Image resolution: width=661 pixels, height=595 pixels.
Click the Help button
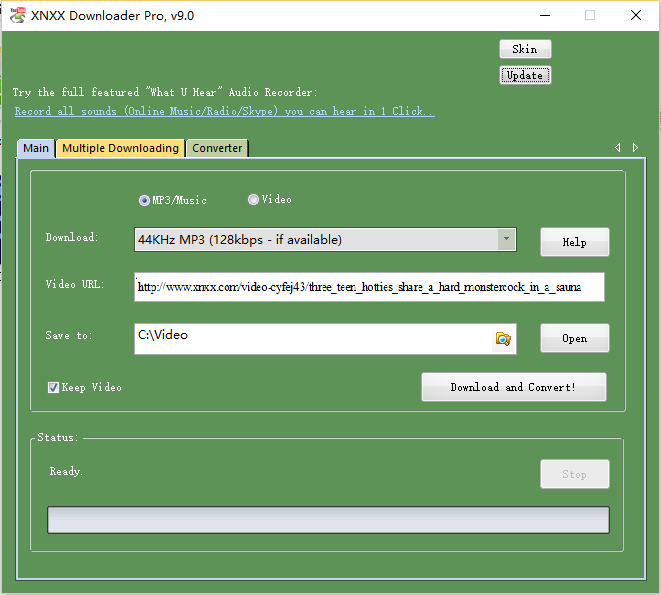pyautogui.click(x=575, y=242)
